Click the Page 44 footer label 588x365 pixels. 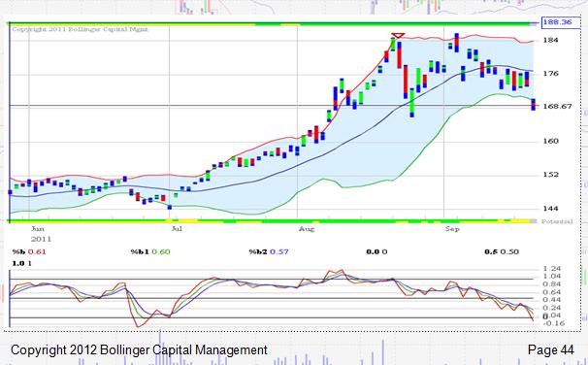coord(550,349)
